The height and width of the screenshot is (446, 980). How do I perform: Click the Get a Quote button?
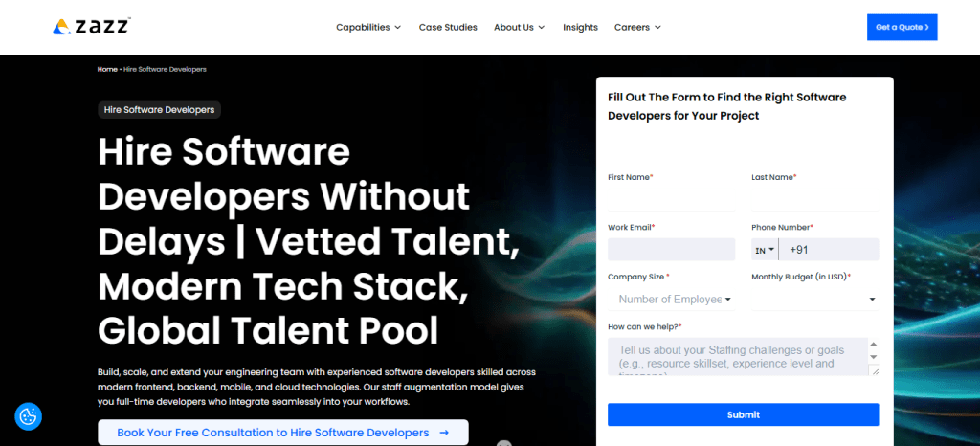902,27
